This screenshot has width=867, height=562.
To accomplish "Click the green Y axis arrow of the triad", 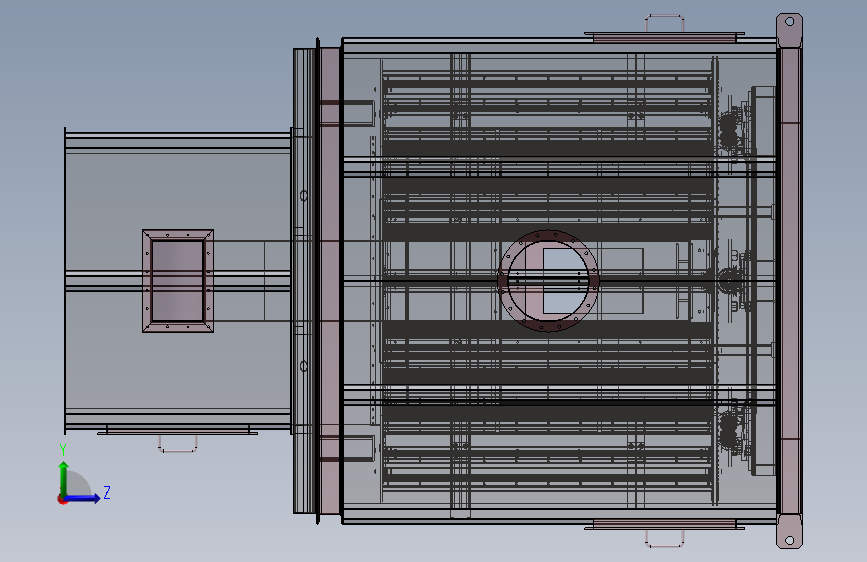I will click(64, 477).
